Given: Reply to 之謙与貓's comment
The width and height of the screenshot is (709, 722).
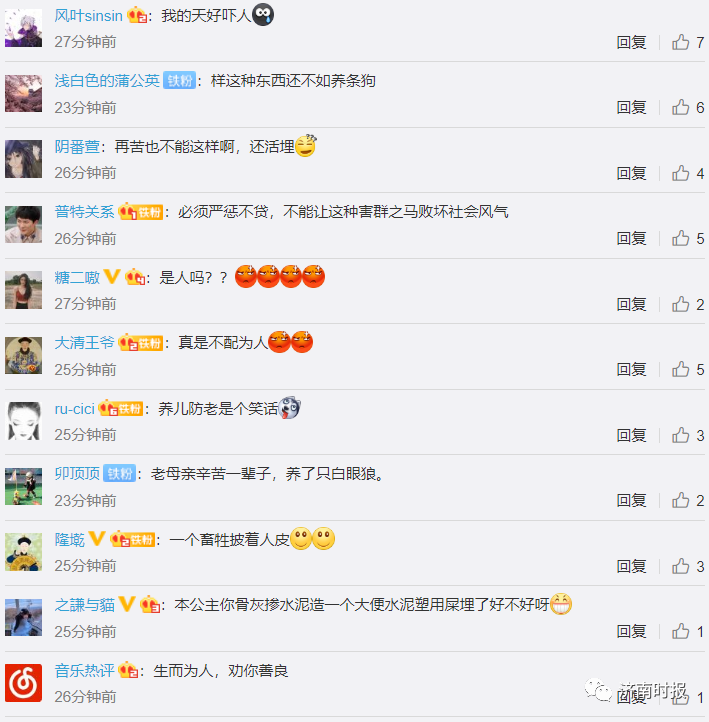Looking at the screenshot, I should pyautogui.click(x=631, y=631).
